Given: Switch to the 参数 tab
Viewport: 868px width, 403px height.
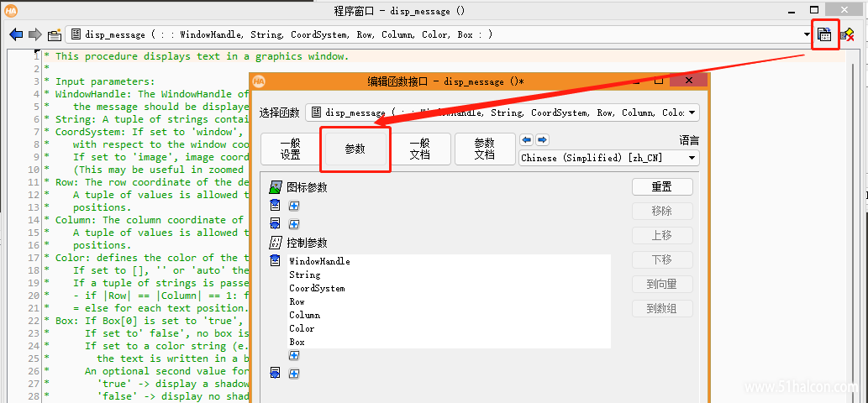Looking at the screenshot, I should [x=355, y=149].
